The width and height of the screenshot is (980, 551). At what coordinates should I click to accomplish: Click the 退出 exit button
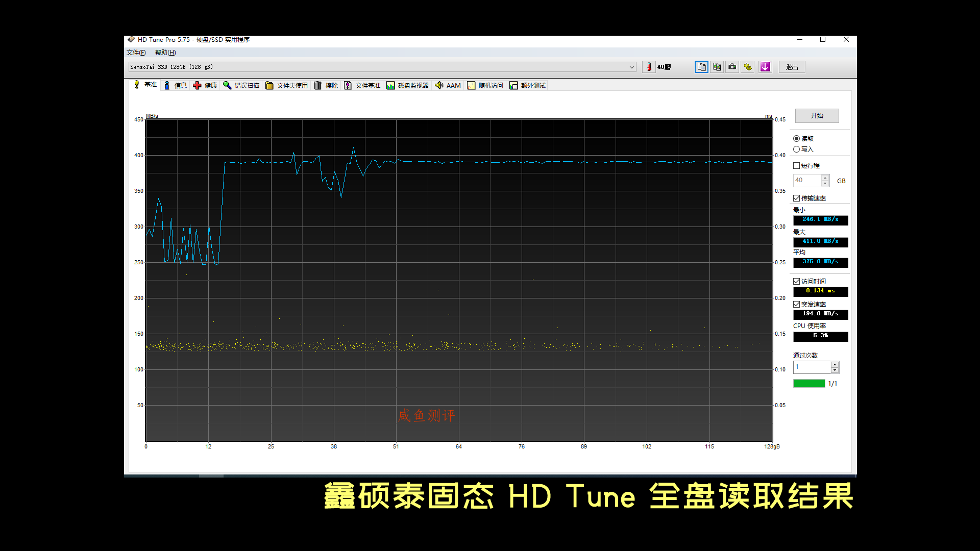[x=792, y=67]
